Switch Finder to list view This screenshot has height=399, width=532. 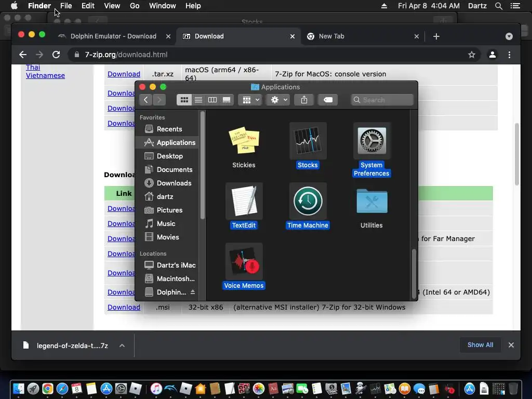[x=198, y=100]
